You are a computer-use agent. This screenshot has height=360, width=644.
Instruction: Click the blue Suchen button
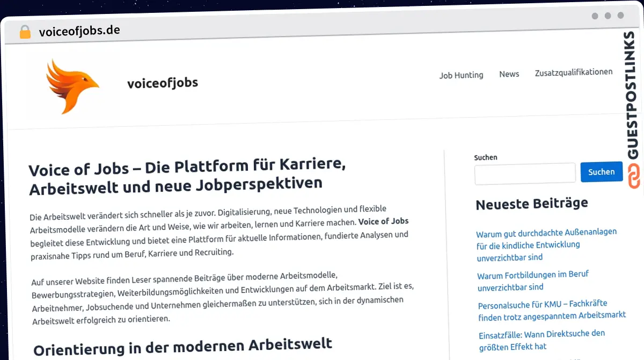coord(602,172)
